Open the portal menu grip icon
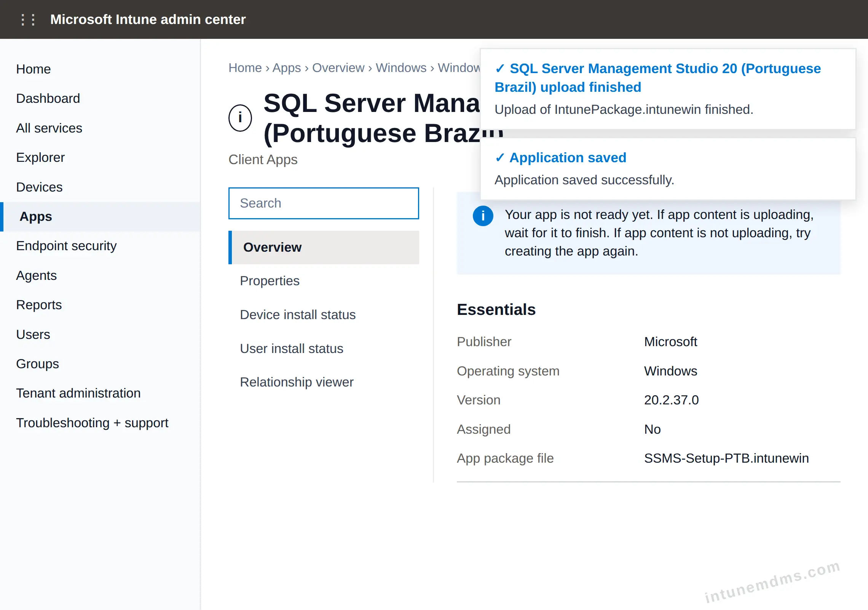868x610 pixels. coord(28,19)
